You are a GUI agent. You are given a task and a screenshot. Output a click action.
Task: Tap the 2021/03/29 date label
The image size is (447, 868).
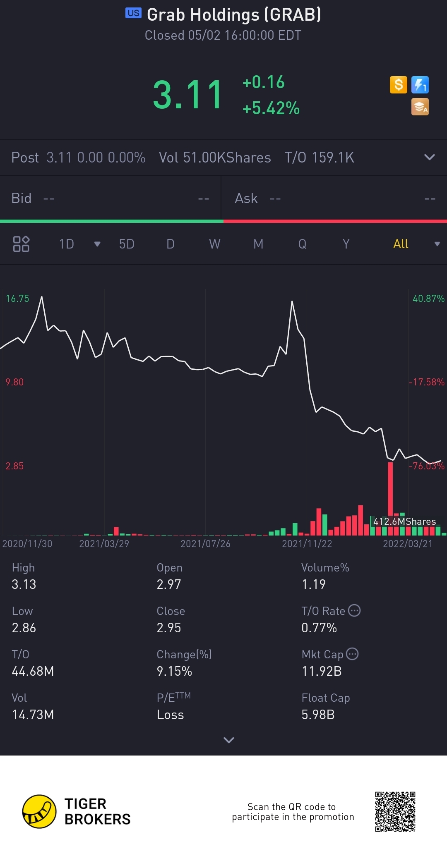[x=104, y=544]
